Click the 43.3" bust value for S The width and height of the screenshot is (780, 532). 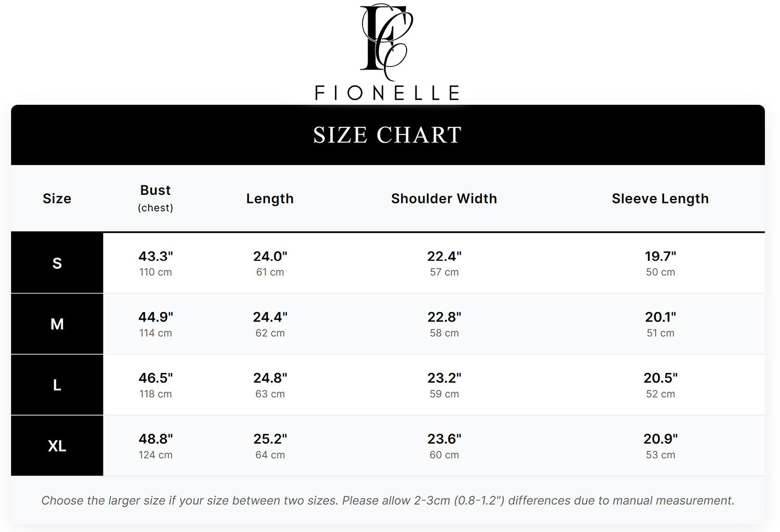[155, 256]
